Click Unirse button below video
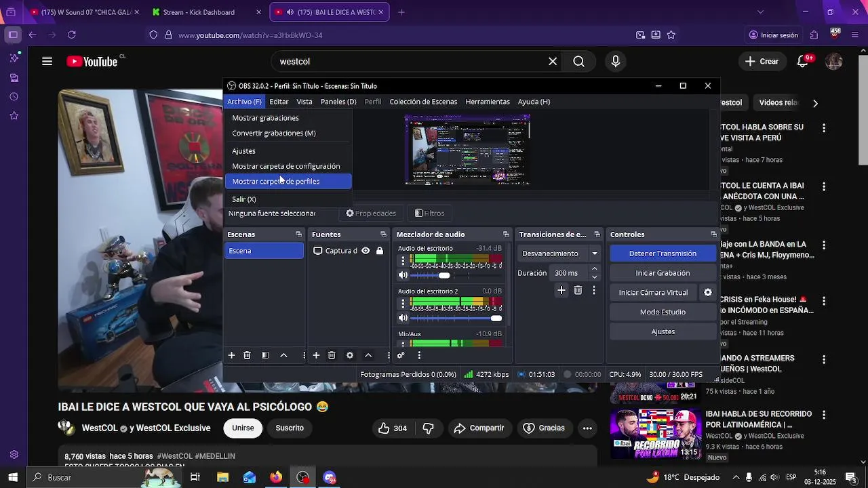Viewport: 868px width, 488px height. pos(243,428)
